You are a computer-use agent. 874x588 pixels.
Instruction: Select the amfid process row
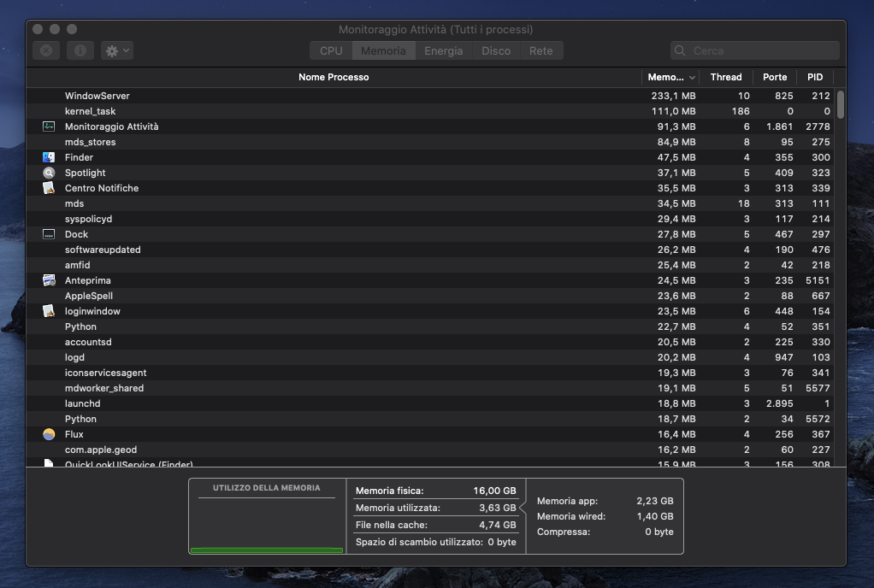coord(430,265)
